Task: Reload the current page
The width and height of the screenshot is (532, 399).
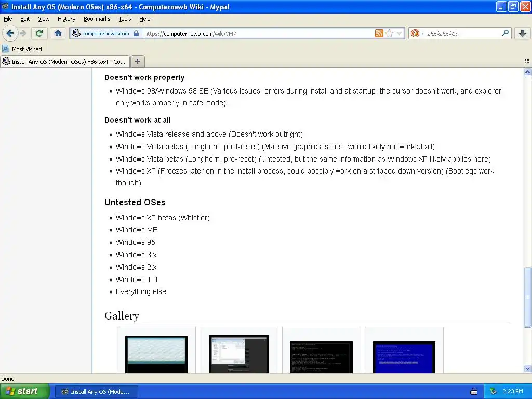Action: click(39, 33)
